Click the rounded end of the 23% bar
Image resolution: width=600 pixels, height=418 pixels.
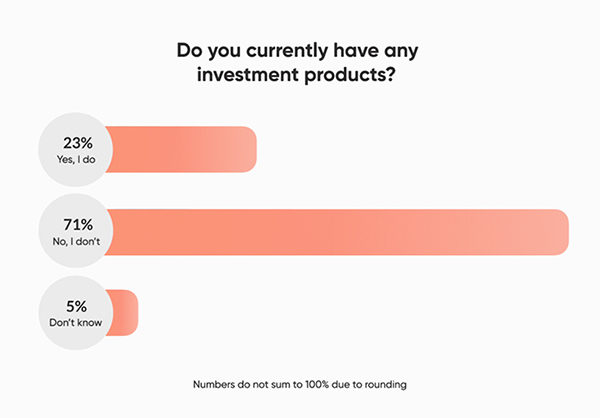click(x=247, y=149)
